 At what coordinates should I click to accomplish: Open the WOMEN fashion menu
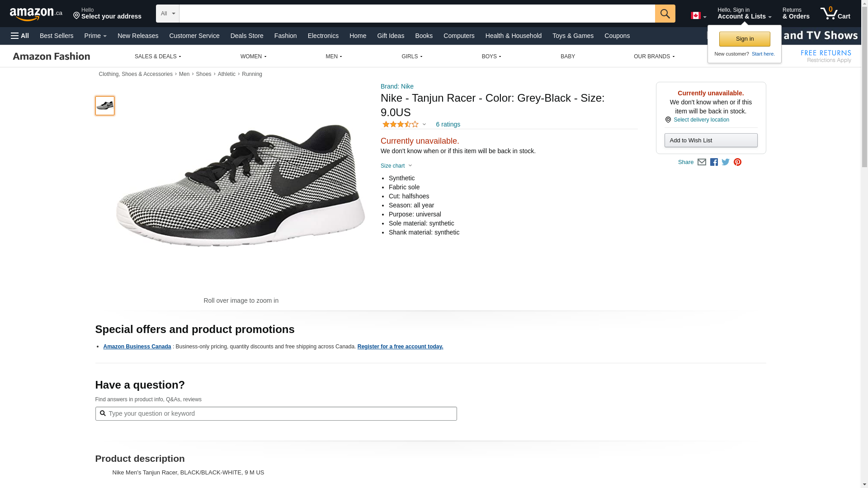253,56
